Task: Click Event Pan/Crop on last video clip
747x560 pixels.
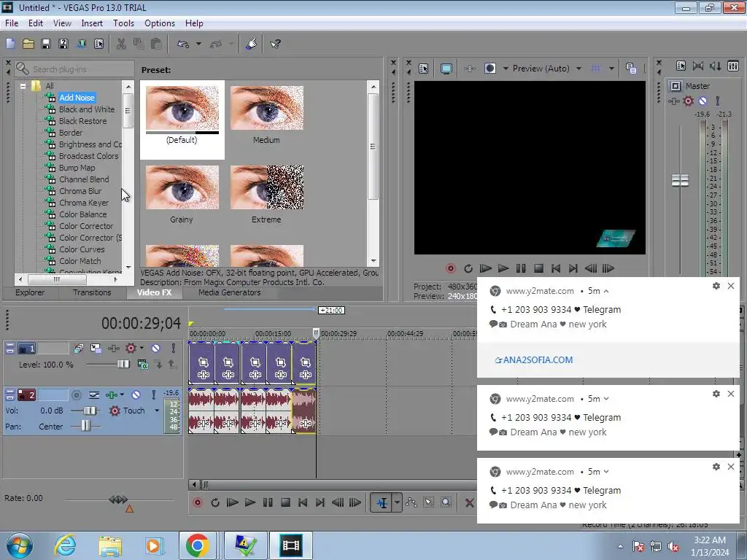Action: pos(306,362)
